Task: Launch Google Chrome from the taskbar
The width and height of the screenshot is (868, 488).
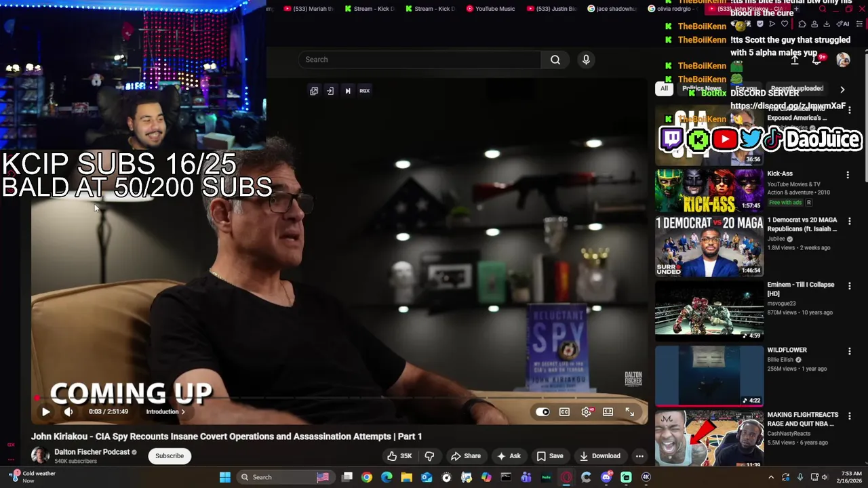Action: click(x=367, y=477)
